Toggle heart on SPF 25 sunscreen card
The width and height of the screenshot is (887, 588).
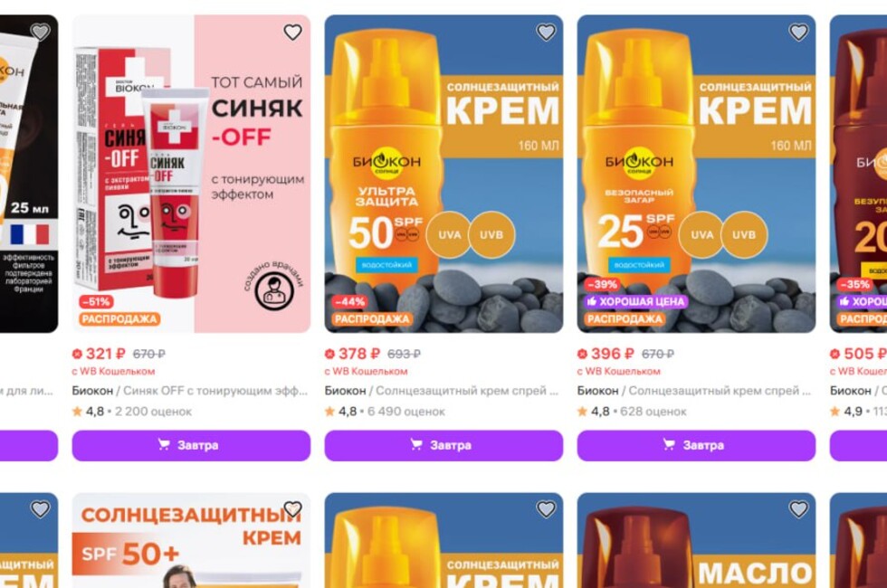pos(798,33)
